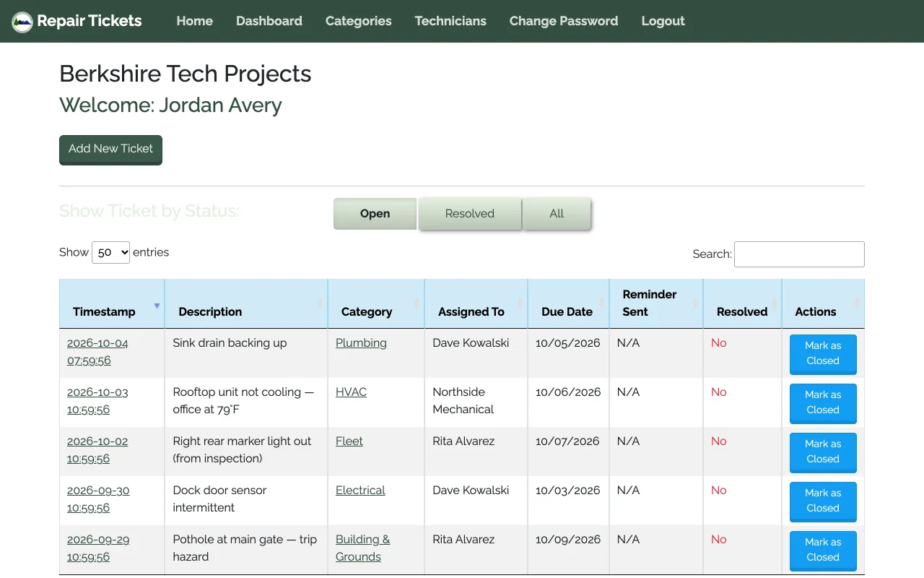Mark the sink drain ticket as closed
The width and height of the screenshot is (924, 578).
point(823,354)
